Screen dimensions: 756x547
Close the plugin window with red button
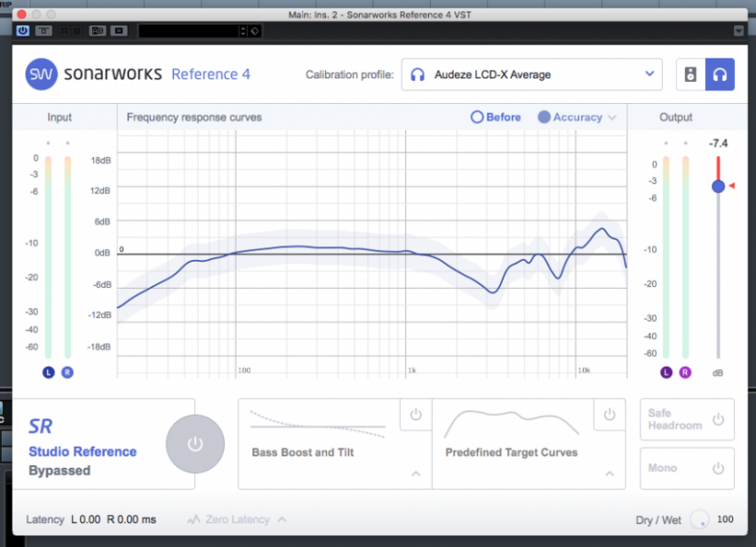pos(22,15)
